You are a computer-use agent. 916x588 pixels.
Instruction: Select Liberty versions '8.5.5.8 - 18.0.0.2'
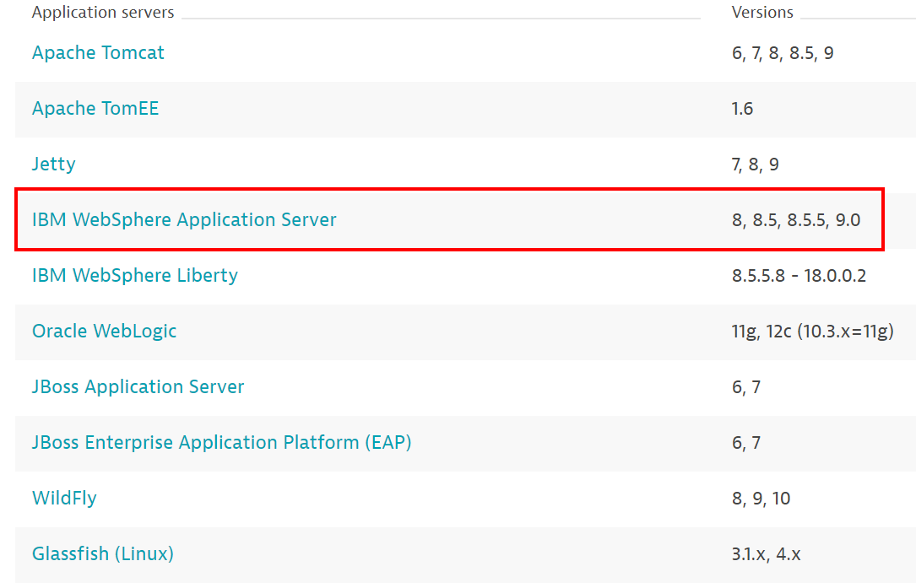click(x=799, y=276)
